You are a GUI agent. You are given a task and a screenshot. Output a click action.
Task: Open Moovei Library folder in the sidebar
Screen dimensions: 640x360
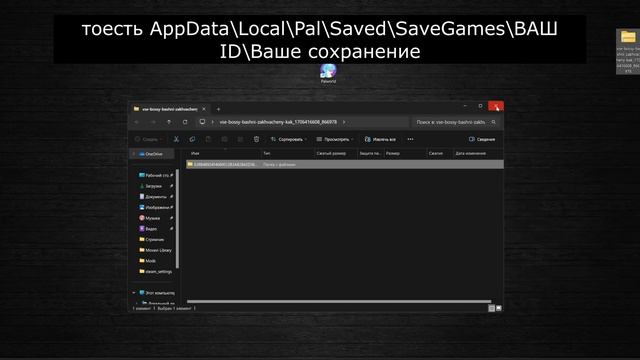156,250
